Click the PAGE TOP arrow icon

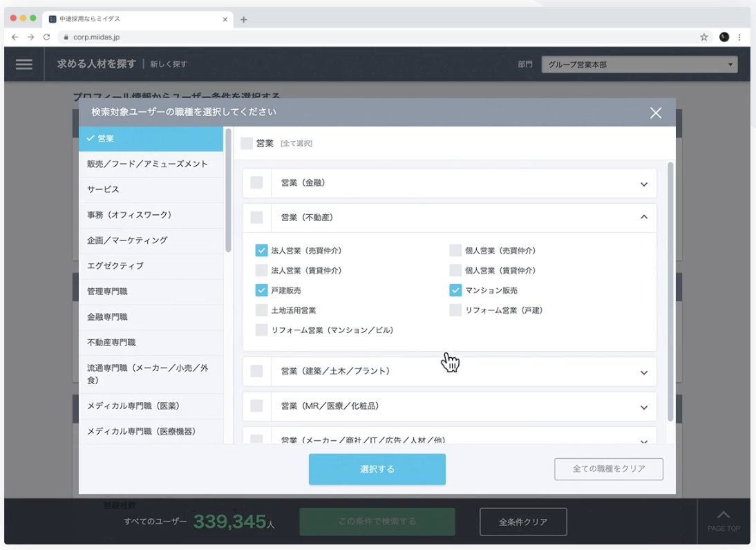coord(724,515)
